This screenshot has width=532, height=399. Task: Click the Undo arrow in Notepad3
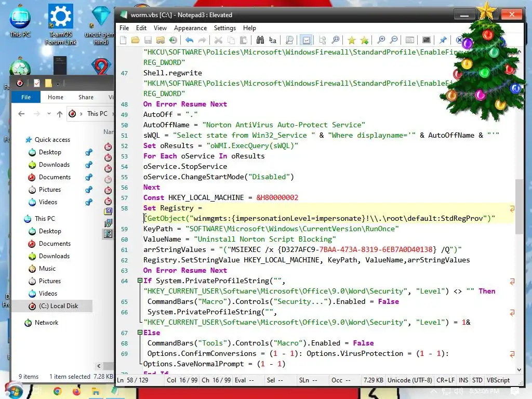[189, 41]
